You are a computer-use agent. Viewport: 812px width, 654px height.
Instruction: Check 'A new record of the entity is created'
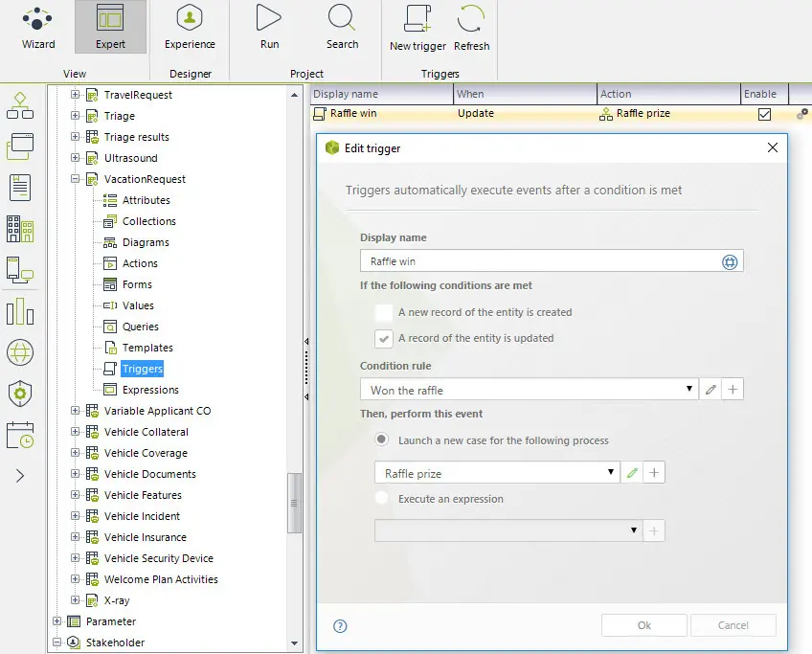pos(384,312)
